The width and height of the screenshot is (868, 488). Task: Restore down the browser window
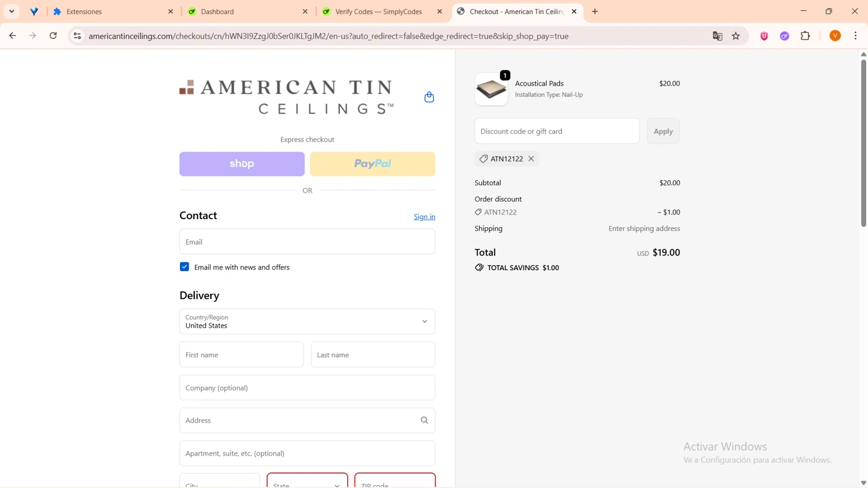tap(829, 12)
